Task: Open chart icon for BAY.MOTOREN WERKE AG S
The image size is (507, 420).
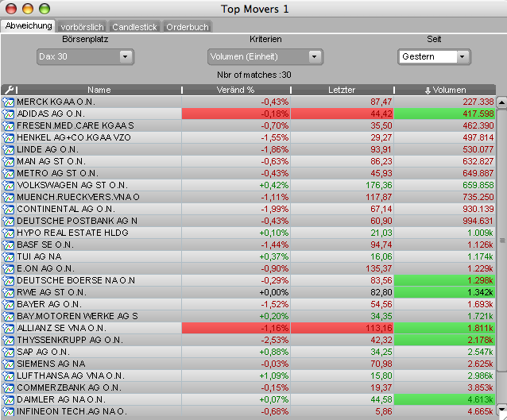Action: pos(9,317)
